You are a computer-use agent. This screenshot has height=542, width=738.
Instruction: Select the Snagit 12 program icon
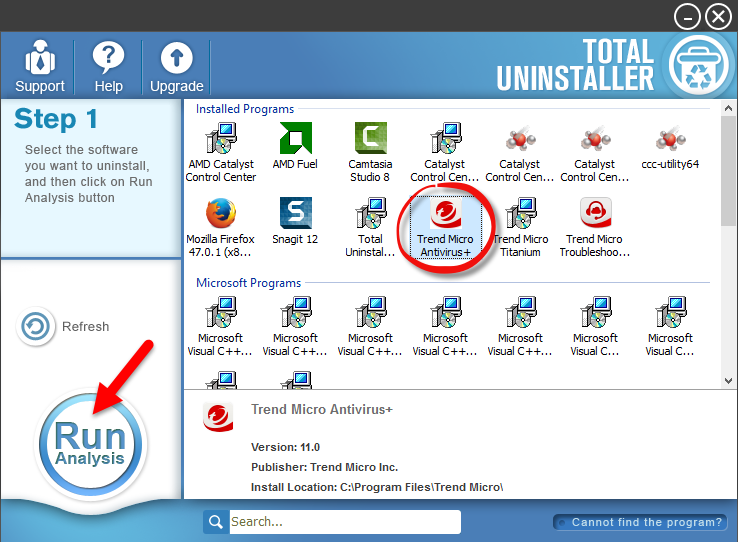[296, 213]
